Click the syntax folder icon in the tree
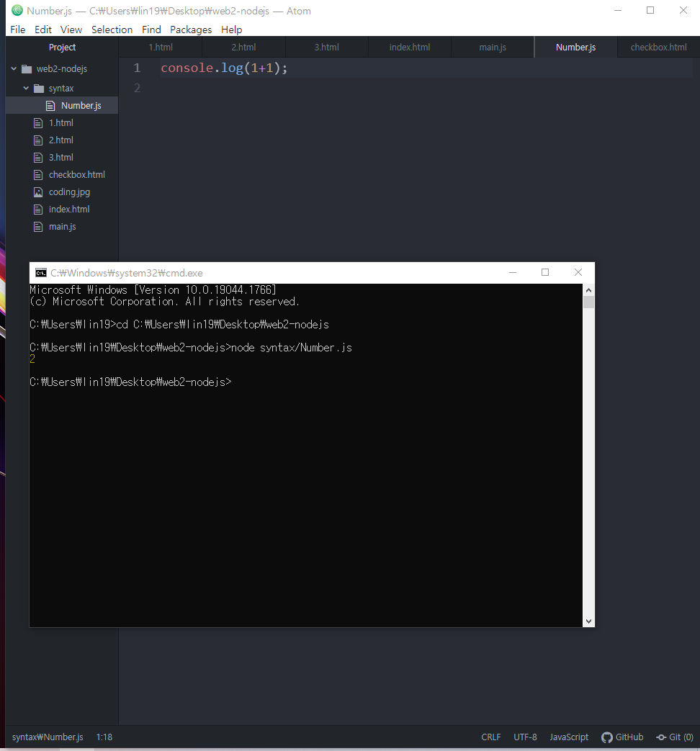Screen dimensions: 700x751 39,89
